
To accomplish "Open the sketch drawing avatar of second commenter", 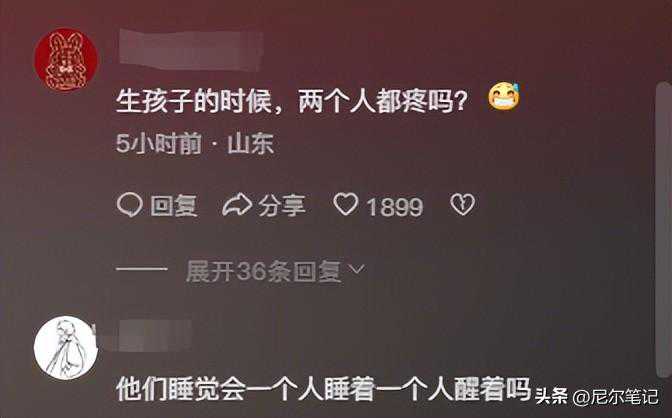I will tap(66, 348).
